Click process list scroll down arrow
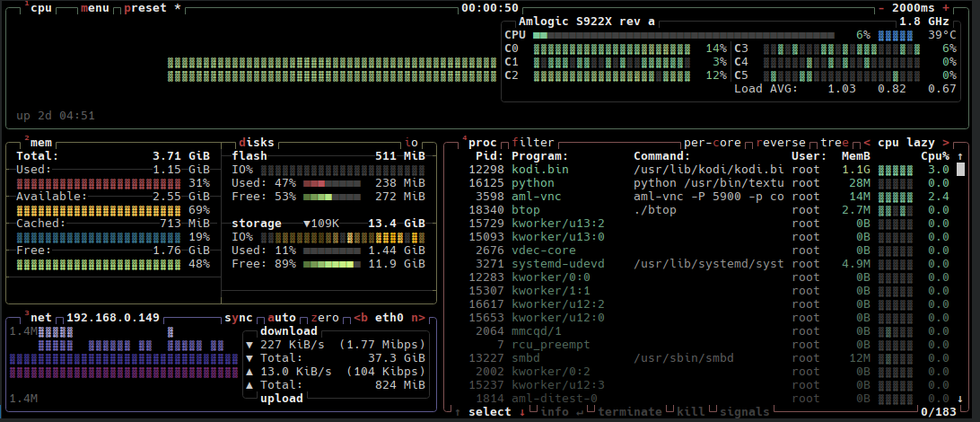Screen dimensions: 980x422 coord(960,399)
